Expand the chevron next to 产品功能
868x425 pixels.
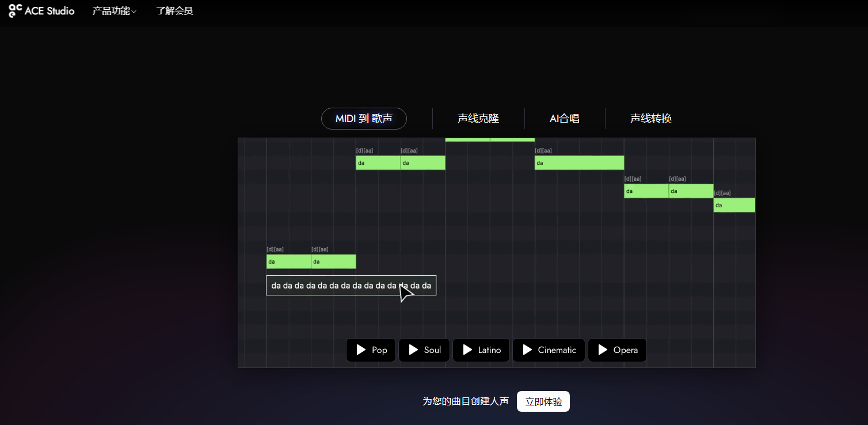(x=134, y=12)
